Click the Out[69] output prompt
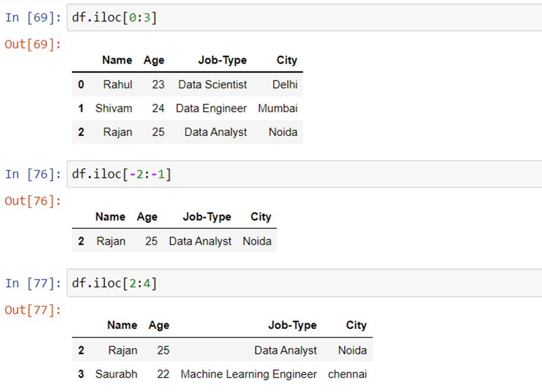This screenshot has width=542, height=392. pos(33,45)
